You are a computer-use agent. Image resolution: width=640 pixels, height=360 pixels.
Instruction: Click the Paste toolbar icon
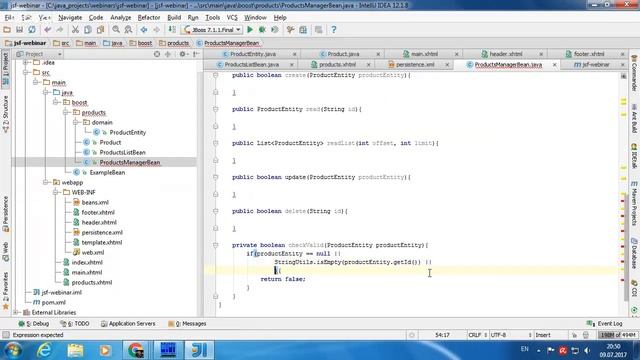point(100,30)
